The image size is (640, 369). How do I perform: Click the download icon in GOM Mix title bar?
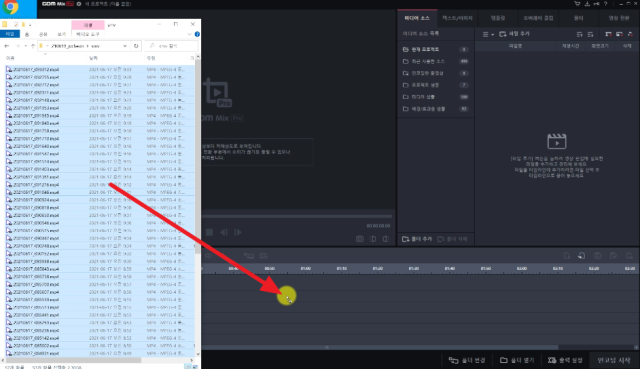tap(587, 4)
